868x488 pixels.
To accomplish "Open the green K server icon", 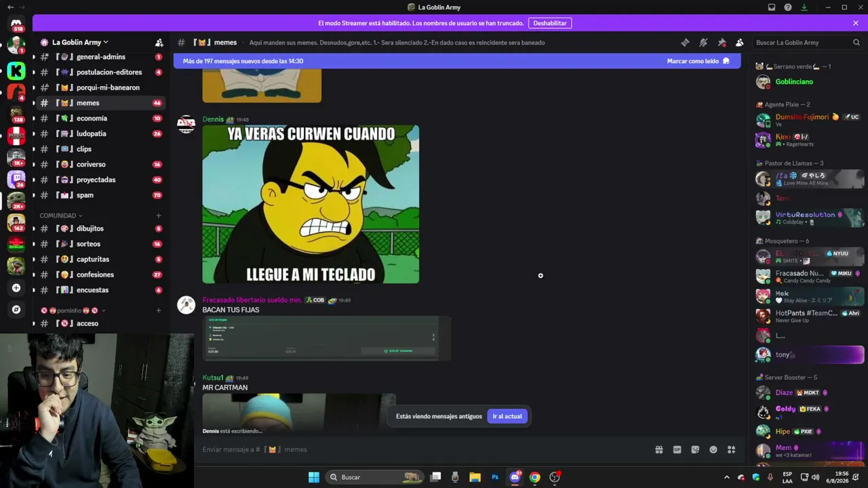I will tap(16, 70).
